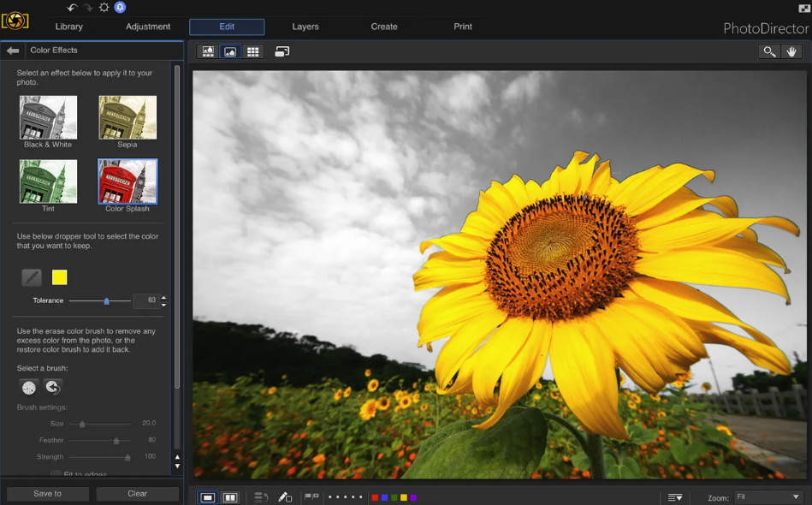Click the sunflower photo in viewer
The width and height of the screenshot is (812, 505).
tap(500, 275)
